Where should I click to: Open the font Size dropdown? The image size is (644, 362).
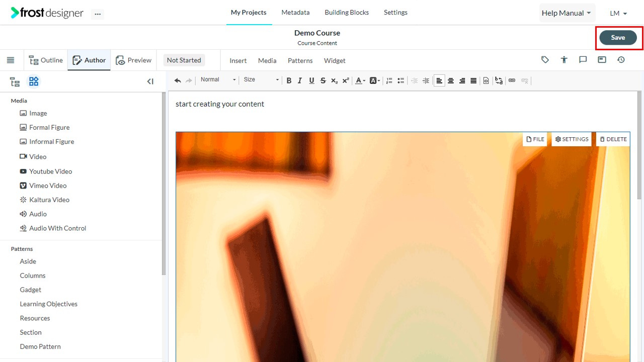[x=261, y=80]
